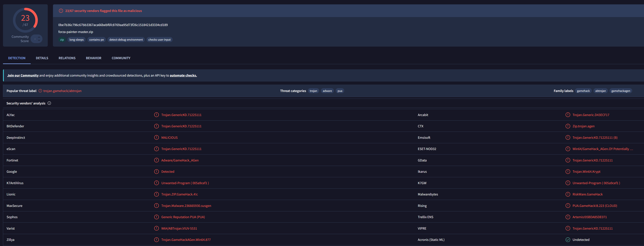The image size is (644, 246).
Task: Click the adware threat category chip
Action: click(x=327, y=91)
